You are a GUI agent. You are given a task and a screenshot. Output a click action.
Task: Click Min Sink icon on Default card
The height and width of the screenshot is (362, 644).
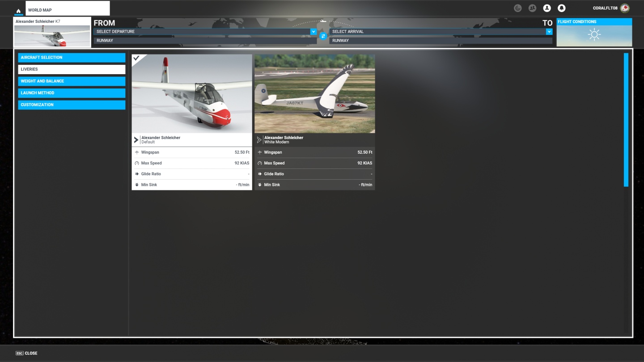coord(137,185)
